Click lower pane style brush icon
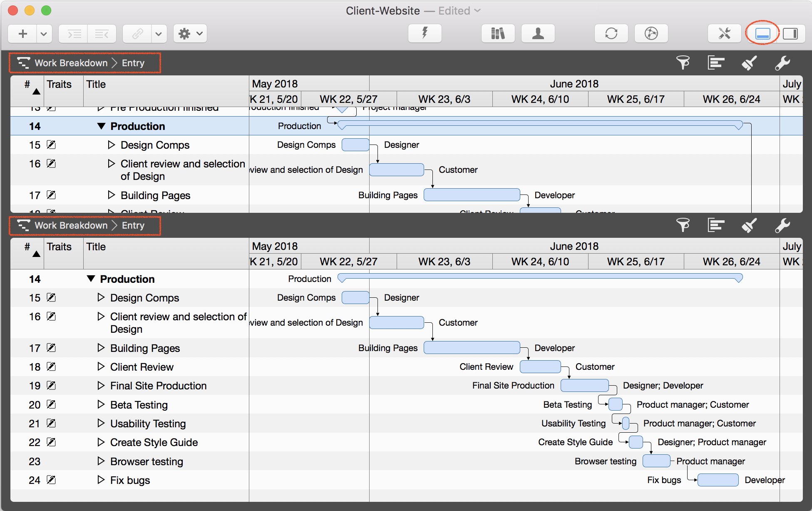 point(749,225)
